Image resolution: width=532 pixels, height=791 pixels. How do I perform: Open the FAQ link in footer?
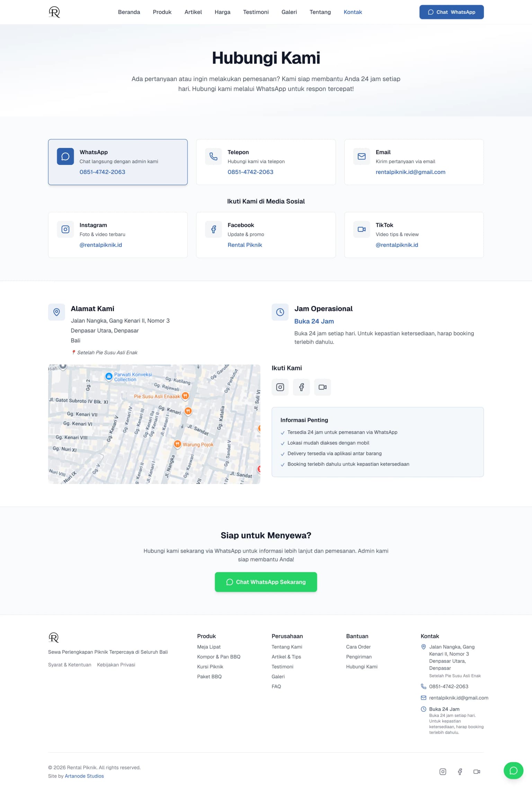pos(276,686)
